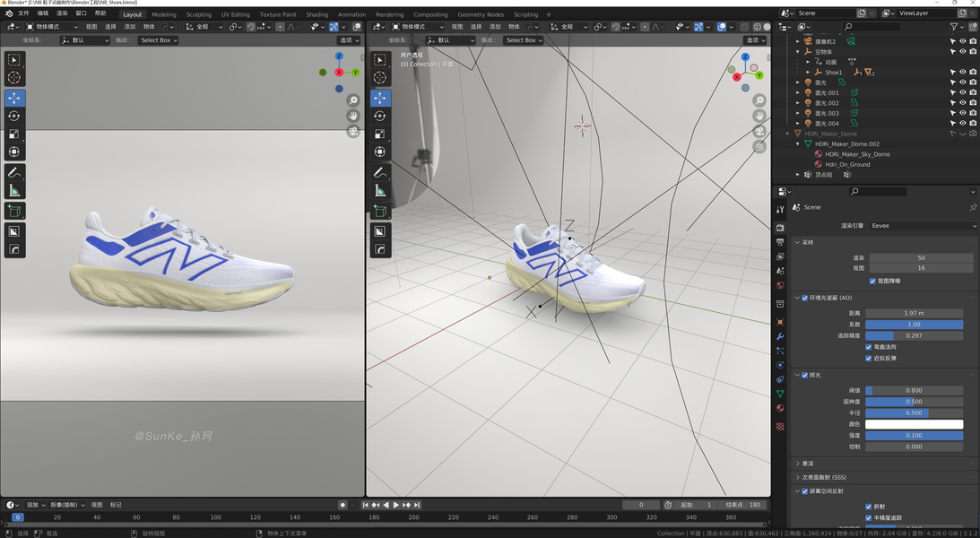Viewport: 980px width, 538px height.
Task: Open the 选项 options button in left viewport
Action: coord(349,40)
